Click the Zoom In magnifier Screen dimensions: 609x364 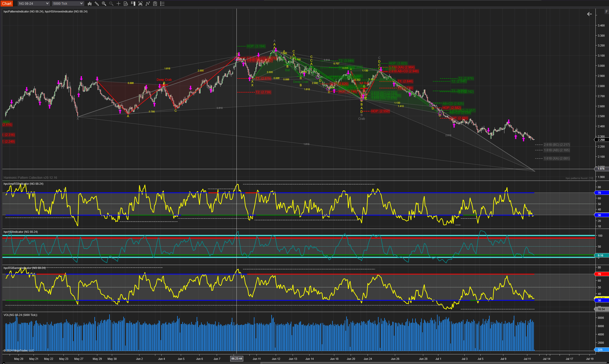104,4
